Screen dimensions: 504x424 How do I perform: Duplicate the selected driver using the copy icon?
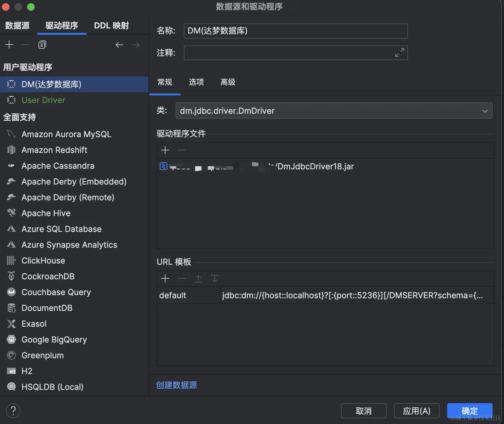42,45
